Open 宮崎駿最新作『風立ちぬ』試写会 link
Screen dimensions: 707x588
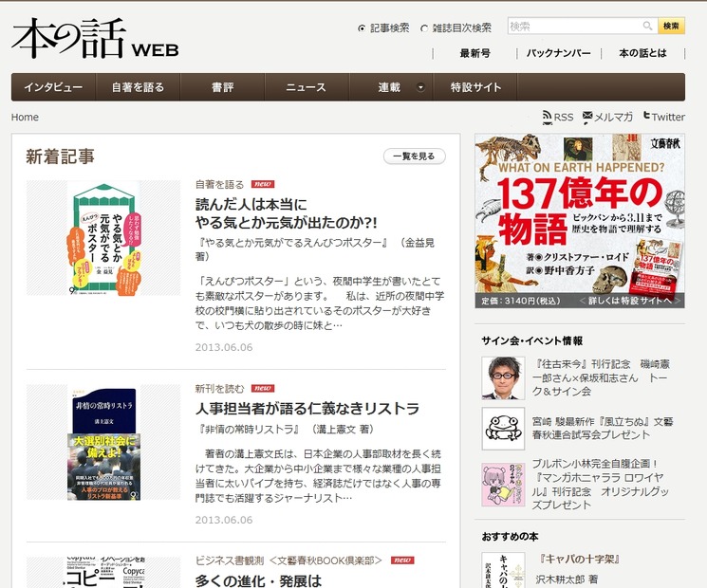(603, 428)
